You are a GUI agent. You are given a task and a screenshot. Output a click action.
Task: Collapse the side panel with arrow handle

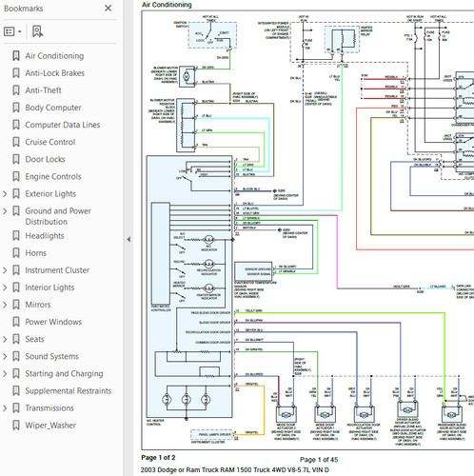coord(128,239)
